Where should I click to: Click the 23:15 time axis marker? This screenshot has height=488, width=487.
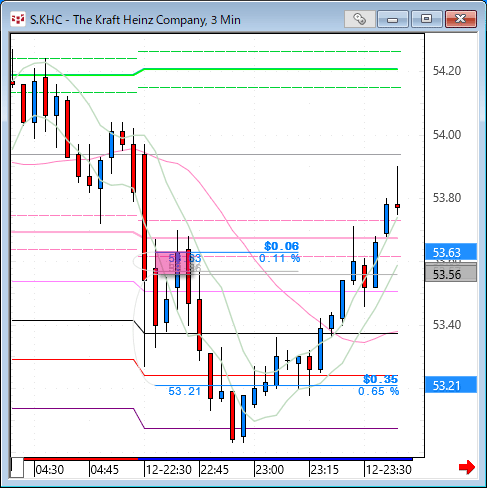(x=324, y=470)
